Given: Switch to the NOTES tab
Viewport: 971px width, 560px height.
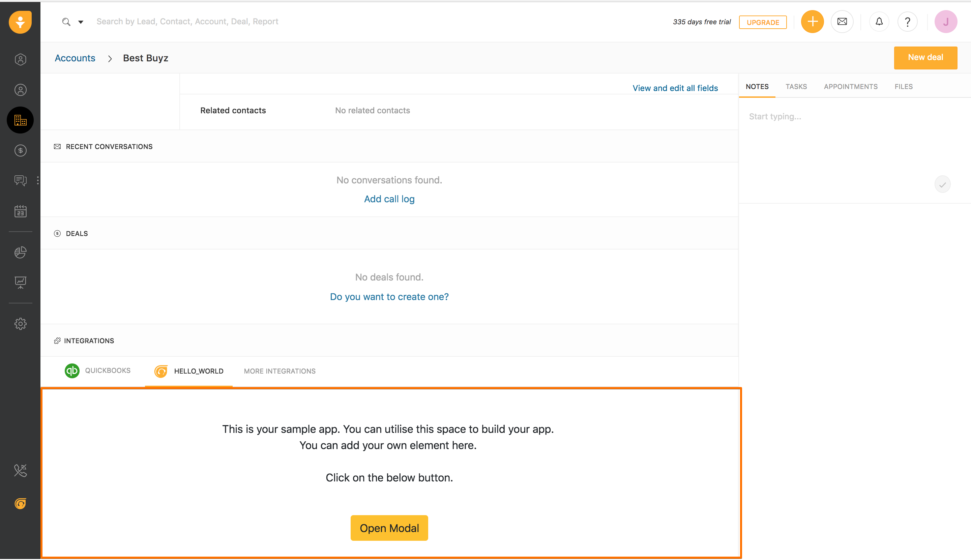Looking at the screenshot, I should (x=757, y=87).
